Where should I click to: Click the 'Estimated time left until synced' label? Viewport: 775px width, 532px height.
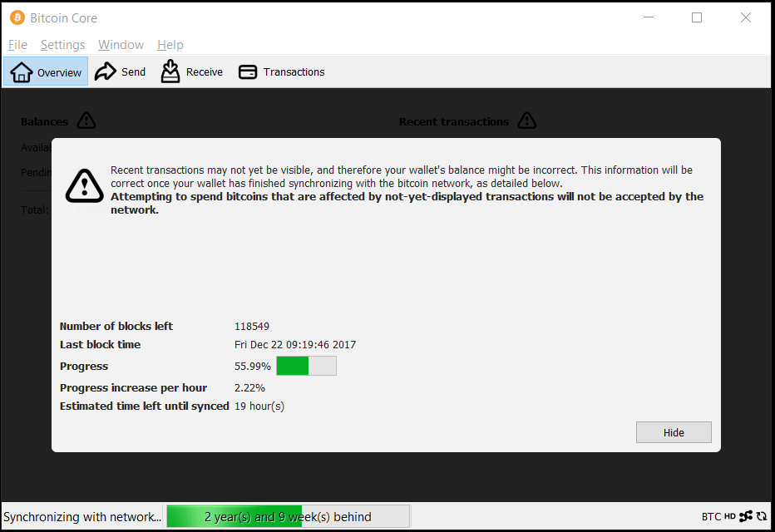(x=145, y=406)
